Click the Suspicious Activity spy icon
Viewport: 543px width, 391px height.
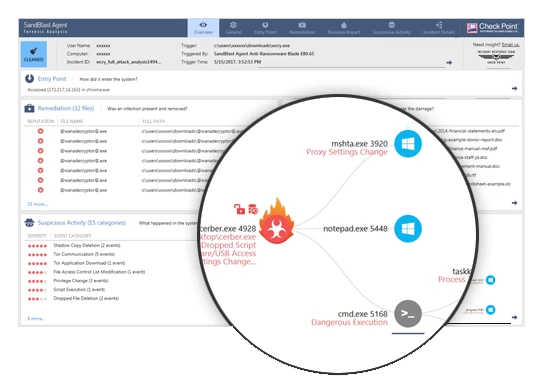29,223
